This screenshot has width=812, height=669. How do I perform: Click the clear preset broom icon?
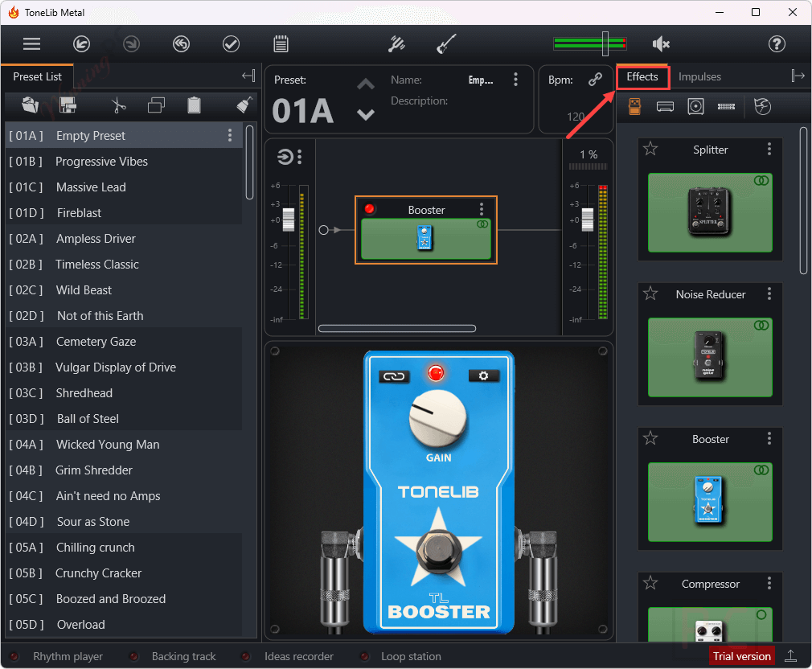(244, 105)
